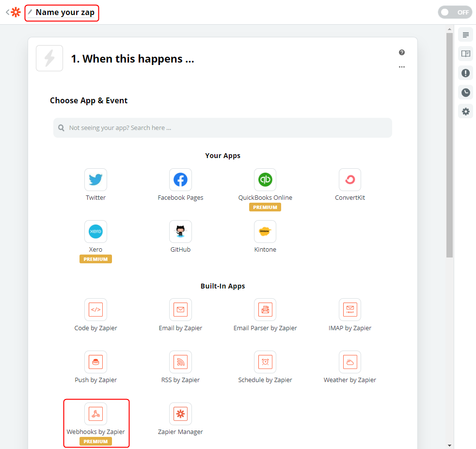Select the ConvertKit app icon

coord(349,180)
